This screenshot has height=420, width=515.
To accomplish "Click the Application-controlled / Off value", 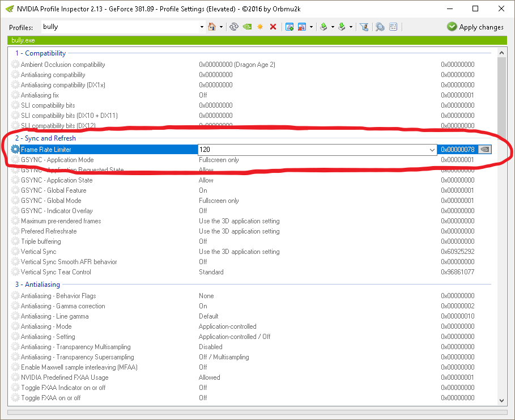I will (x=235, y=337).
